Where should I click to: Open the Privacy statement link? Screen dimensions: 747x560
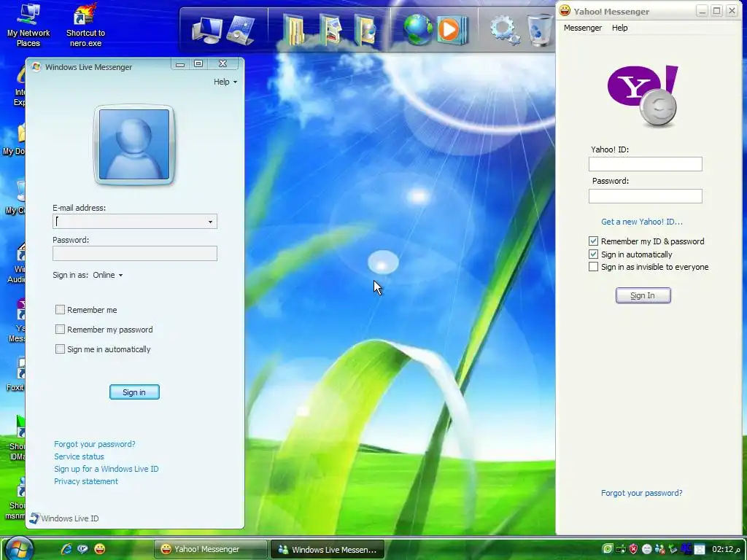86,481
